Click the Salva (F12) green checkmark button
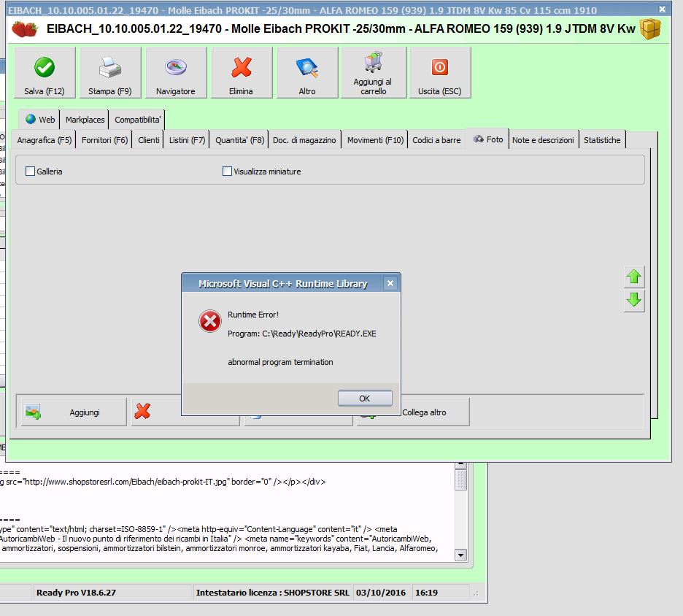The image size is (683, 616). (x=45, y=73)
